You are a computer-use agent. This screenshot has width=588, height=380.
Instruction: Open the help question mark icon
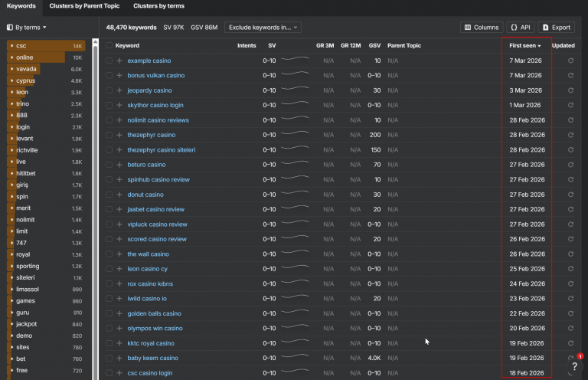[574, 366]
